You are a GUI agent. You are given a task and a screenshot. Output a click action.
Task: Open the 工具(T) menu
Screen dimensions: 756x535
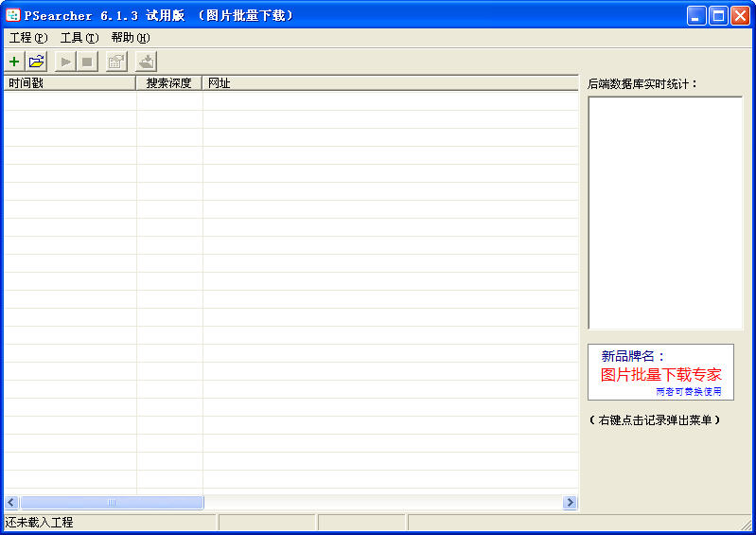(79, 38)
